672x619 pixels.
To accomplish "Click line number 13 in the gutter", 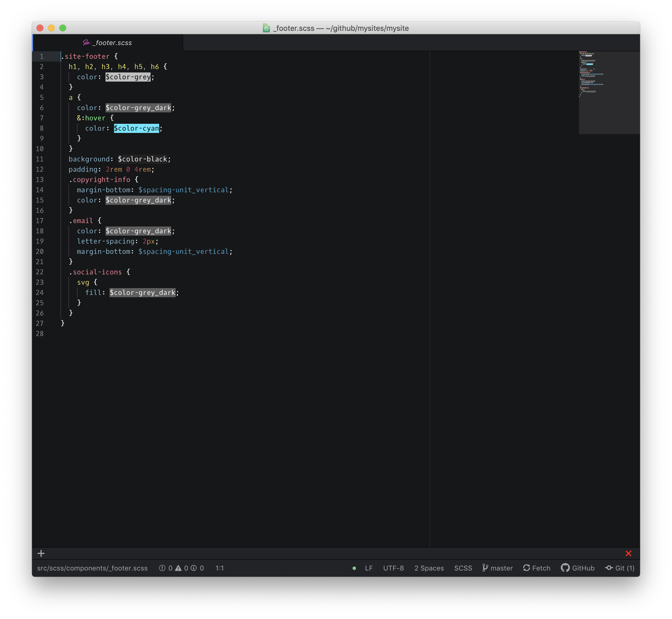I will pos(40,179).
